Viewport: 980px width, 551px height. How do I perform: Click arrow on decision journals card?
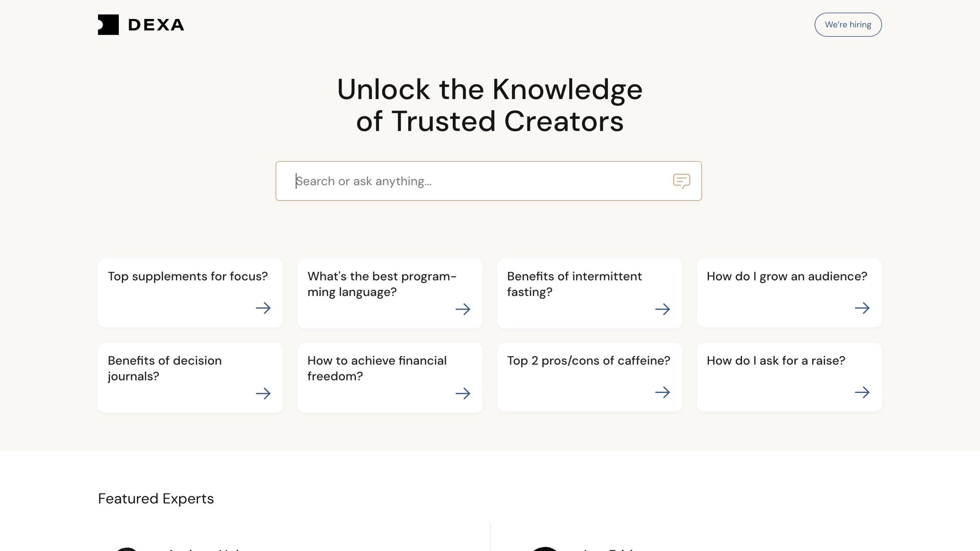pyautogui.click(x=263, y=393)
